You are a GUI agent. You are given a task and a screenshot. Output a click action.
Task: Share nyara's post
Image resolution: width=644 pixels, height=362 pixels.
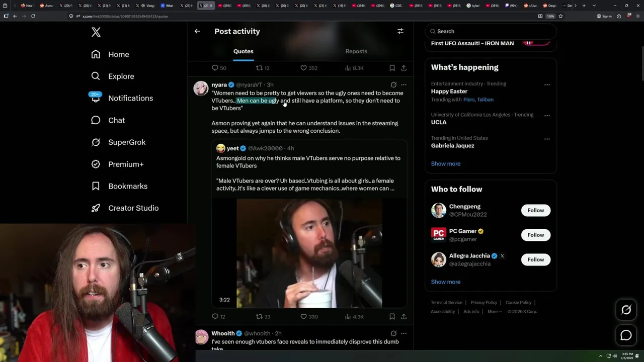[404, 317]
